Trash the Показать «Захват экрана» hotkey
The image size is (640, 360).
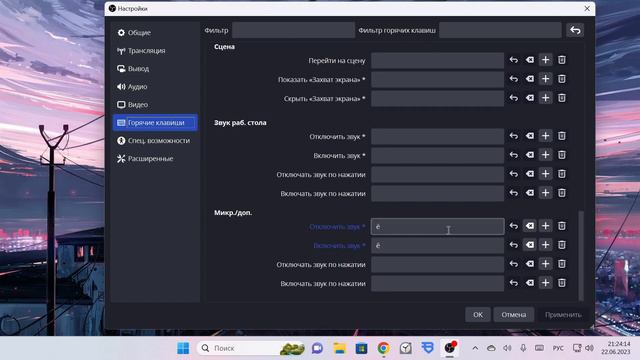click(x=562, y=79)
